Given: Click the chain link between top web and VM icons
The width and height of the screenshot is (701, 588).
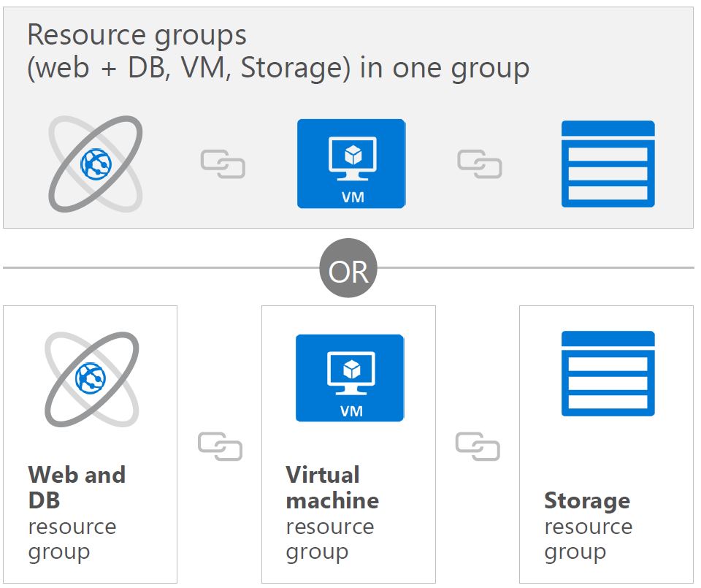Looking at the screenshot, I should (223, 164).
